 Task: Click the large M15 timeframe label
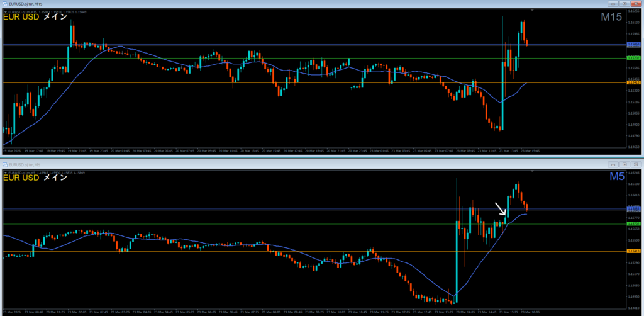[611, 18]
